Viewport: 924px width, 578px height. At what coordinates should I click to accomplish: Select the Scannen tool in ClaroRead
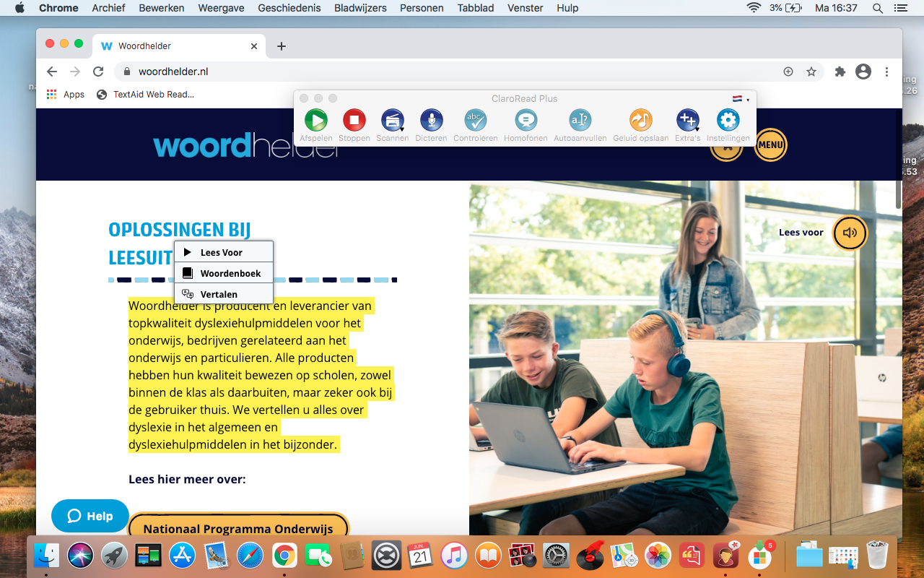click(393, 121)
